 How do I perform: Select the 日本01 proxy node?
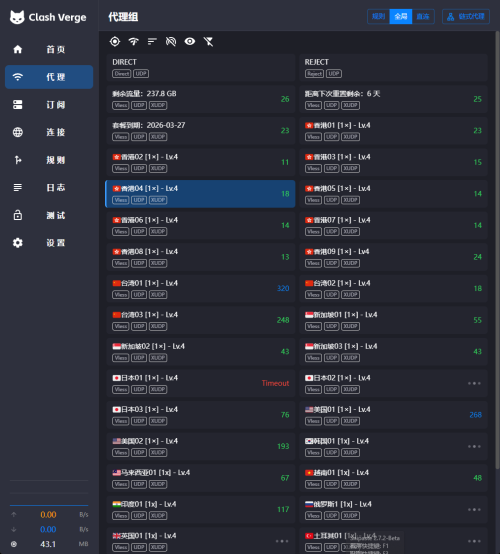tap(200, 383)
